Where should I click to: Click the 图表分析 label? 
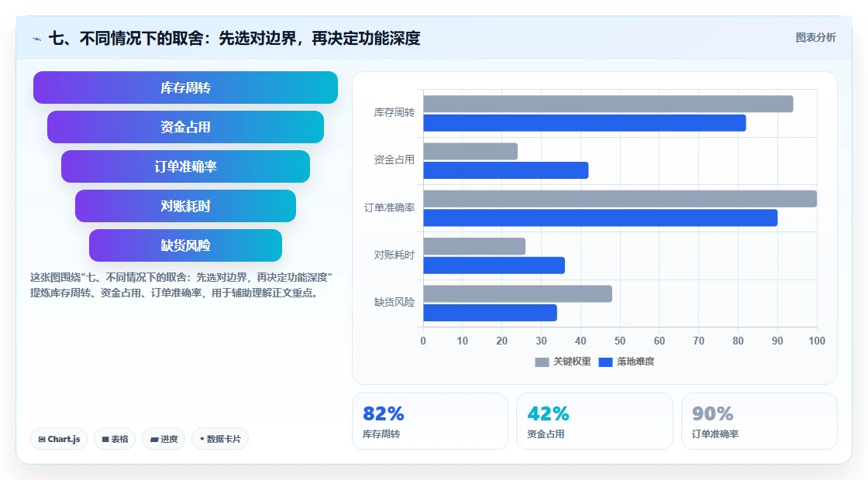(815, 38)
